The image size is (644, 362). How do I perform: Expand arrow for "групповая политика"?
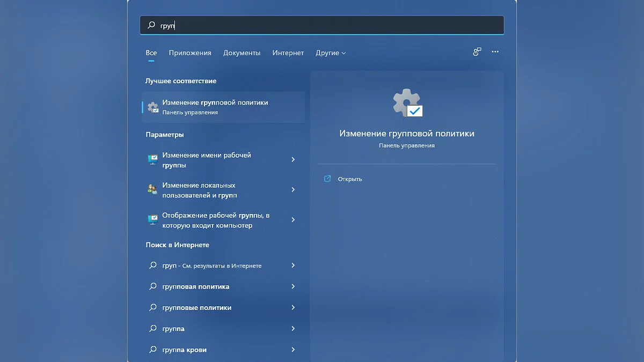click(x=293, y=286)
